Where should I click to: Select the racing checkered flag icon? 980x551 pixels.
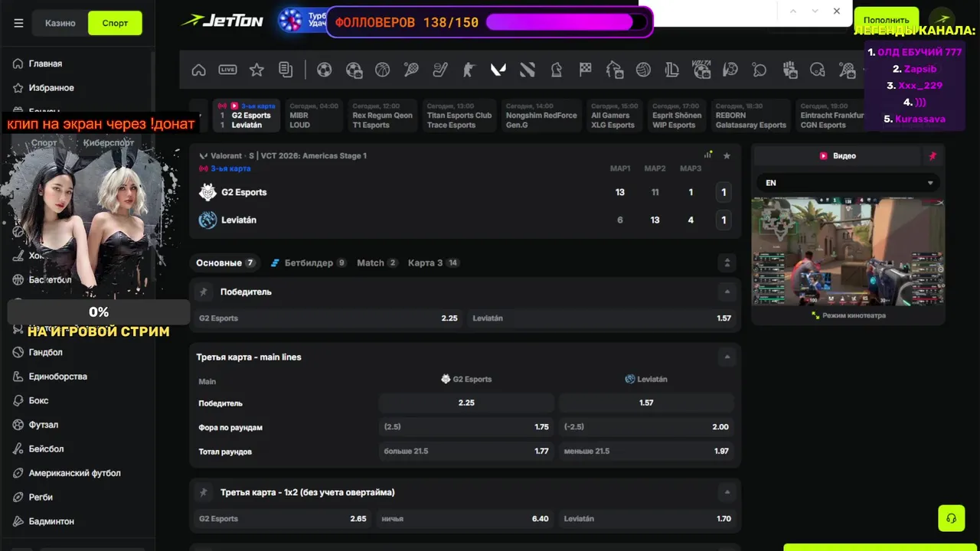[x=586, y=70]
